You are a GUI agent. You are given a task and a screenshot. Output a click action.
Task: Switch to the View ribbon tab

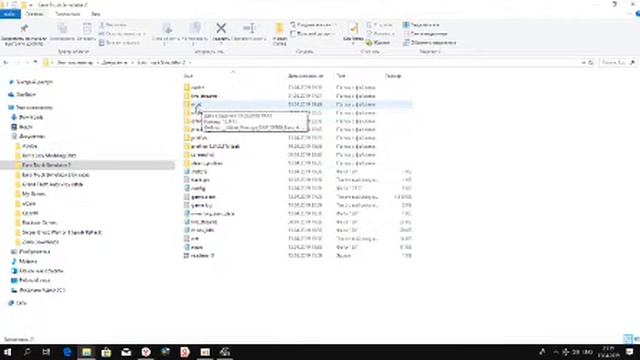pyautogui.click(x=96, y=14)
